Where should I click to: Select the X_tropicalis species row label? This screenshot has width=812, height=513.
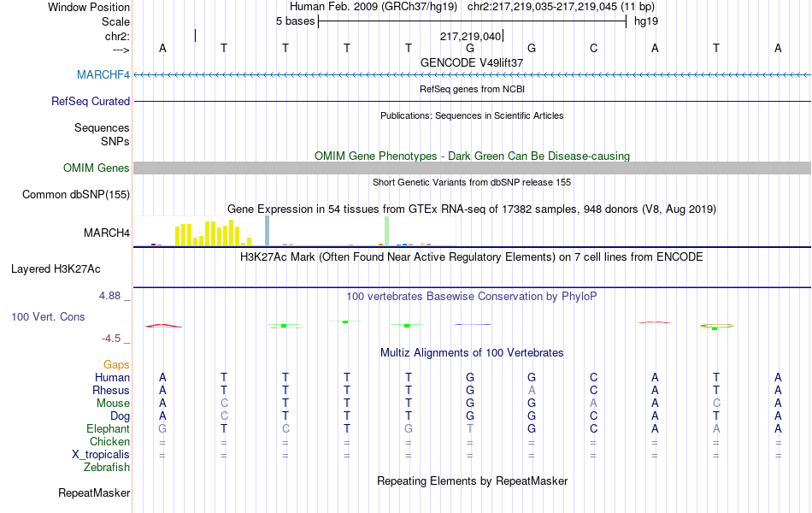coord(101,454)
